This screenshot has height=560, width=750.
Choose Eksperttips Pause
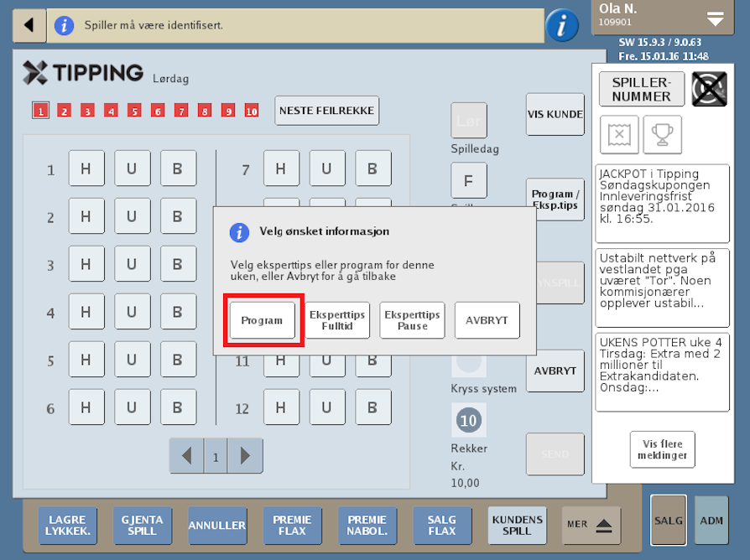click(x=412, y=320)
